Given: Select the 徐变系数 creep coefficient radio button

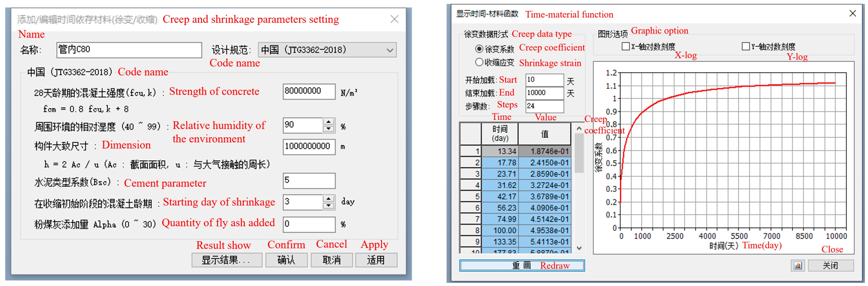Looking at the screenshot, I should (x=479, y=49).
